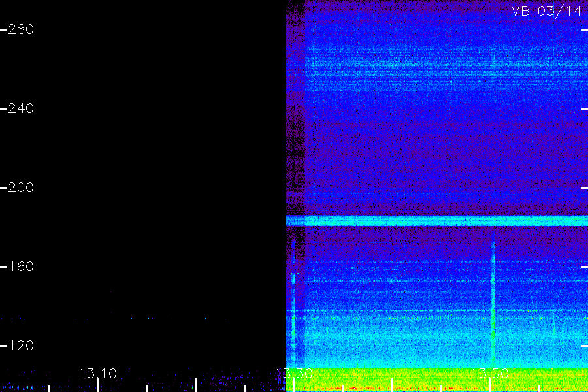
Task: Click the 240 frequency axis label
Action: click(x=21, y=108)
